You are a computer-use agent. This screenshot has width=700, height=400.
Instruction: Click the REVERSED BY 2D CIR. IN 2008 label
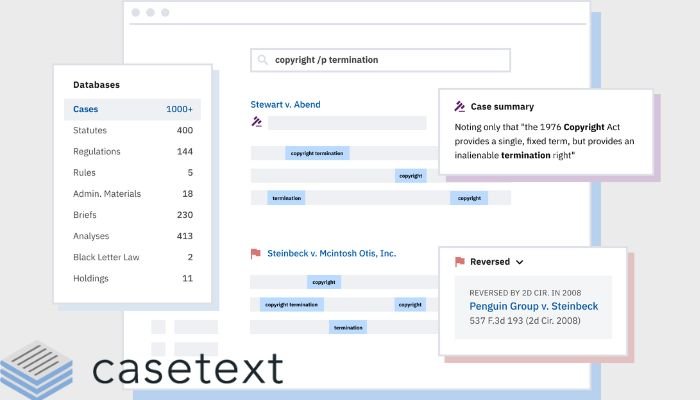tap(525, 293)
